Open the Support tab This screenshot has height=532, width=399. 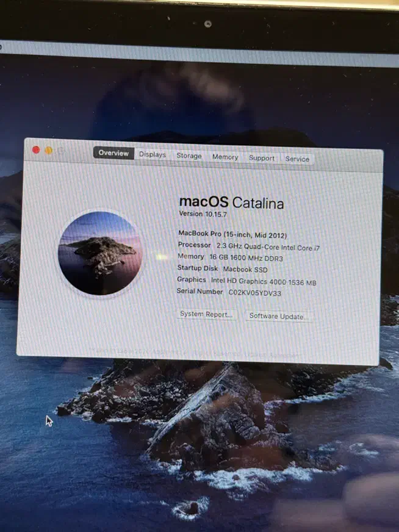coord(262,158)
